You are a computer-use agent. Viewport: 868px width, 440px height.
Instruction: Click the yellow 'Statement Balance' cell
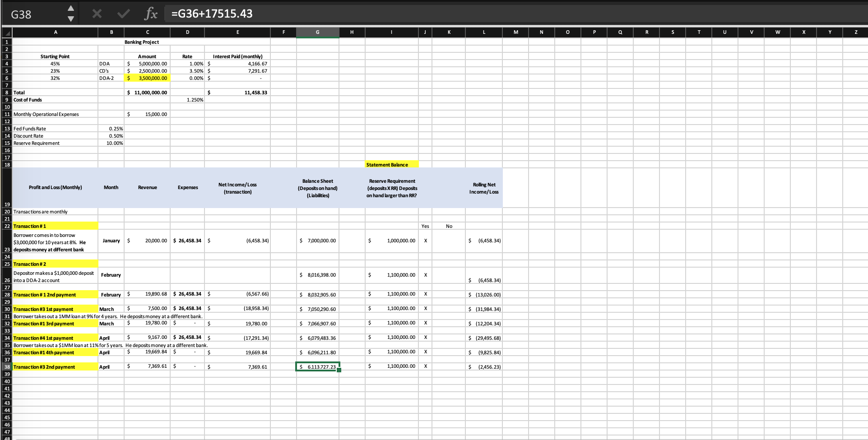[392, 165]
